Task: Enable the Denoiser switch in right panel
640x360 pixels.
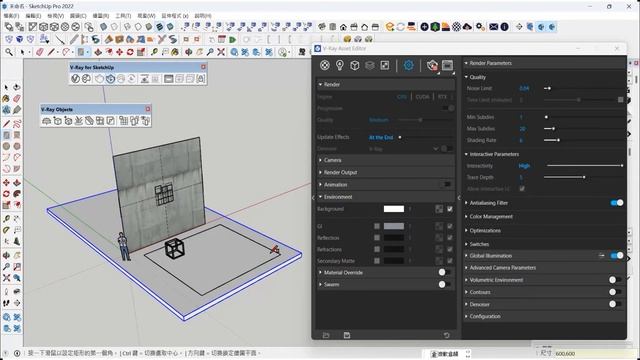Action: point(615,304)
